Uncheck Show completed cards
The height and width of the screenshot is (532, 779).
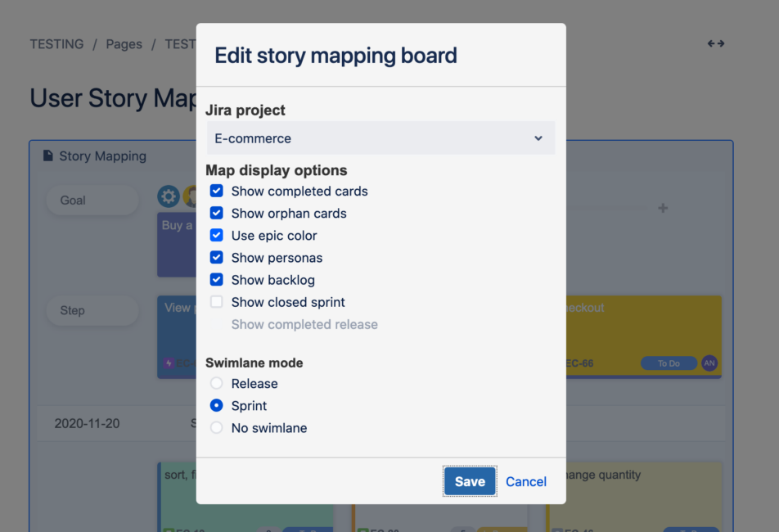tap(217, 191)
